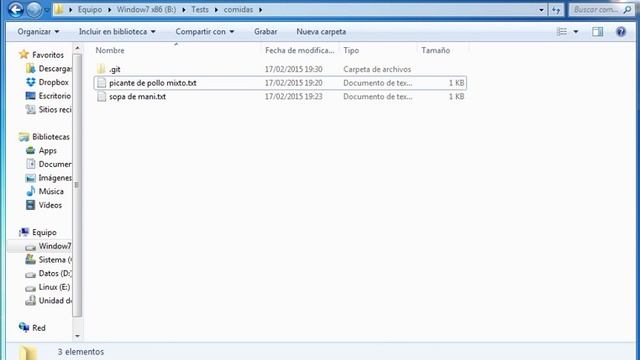Open the Imágenes library icon

tap(31, 178)
